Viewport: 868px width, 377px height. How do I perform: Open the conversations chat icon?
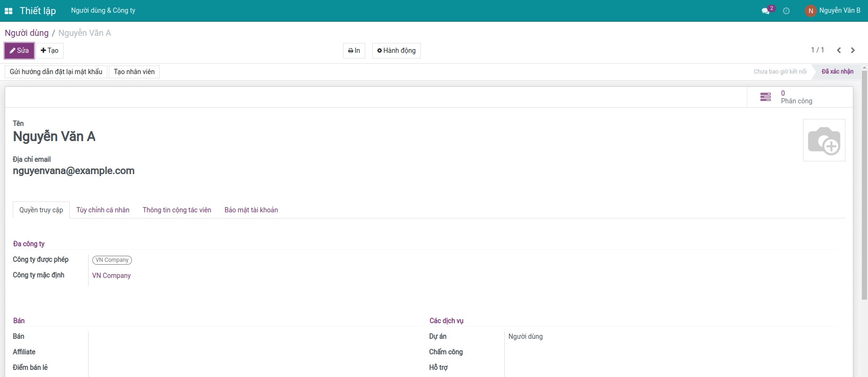(766, 11)
